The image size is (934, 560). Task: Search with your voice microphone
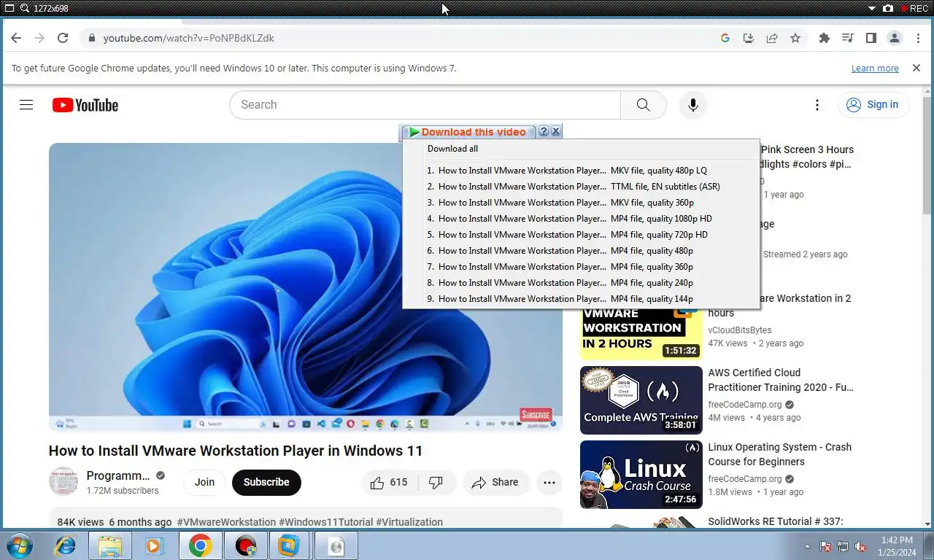point(693,105)
